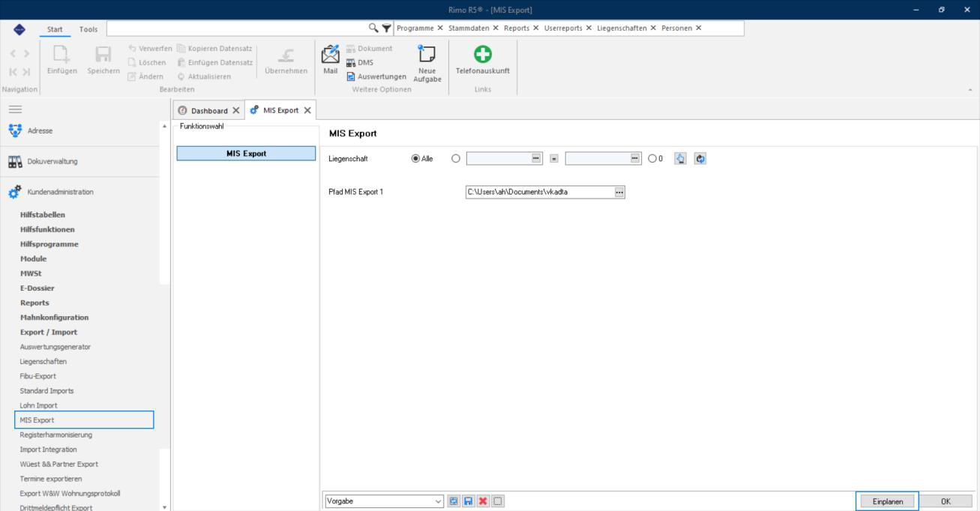
Task: Click the refresh icon beside Liegenschaft
Action: click(700, 159)
